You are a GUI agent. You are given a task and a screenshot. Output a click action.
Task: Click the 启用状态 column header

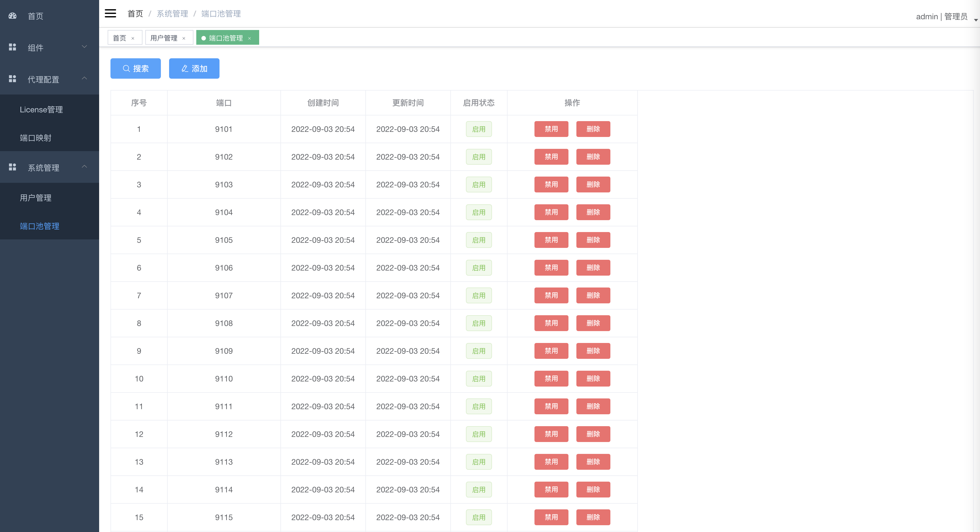click(x=479, y=103)
